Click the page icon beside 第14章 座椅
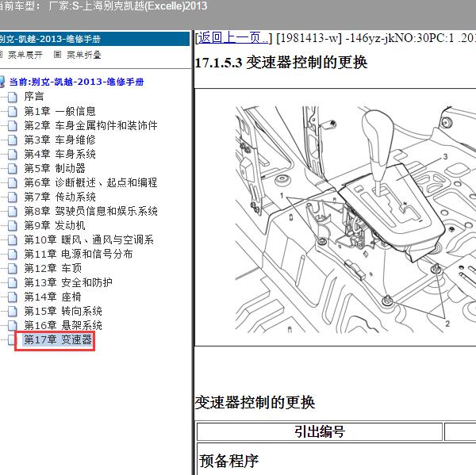This screenshot has height=475, width=476. (x=13, y=297)
